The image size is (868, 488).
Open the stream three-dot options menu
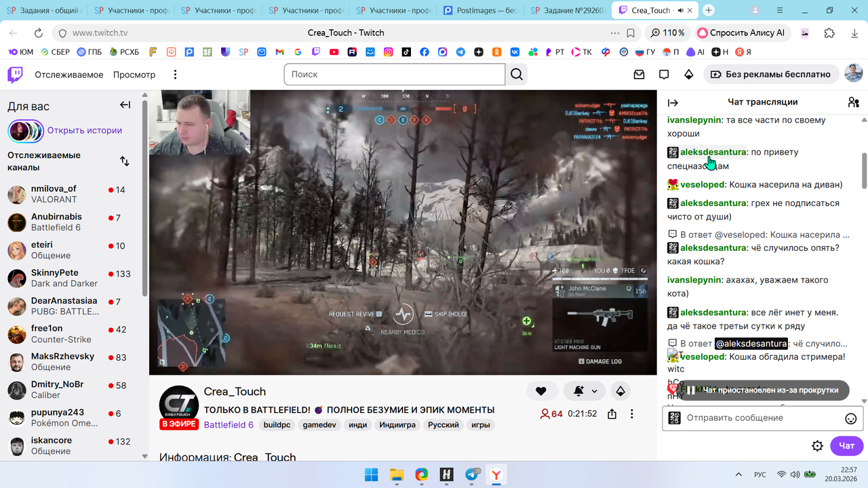pyautogui.click(x=632, y=414)
